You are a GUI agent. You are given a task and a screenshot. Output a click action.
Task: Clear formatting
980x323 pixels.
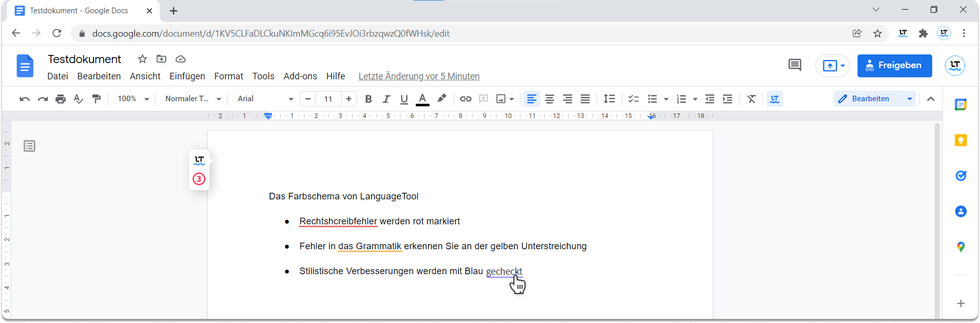coord(751,99)
